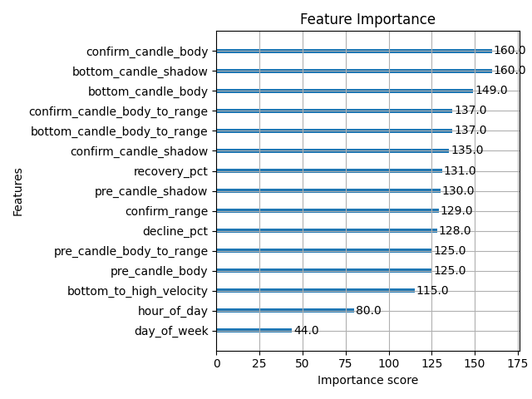Click the Features y-axis label

19,192
